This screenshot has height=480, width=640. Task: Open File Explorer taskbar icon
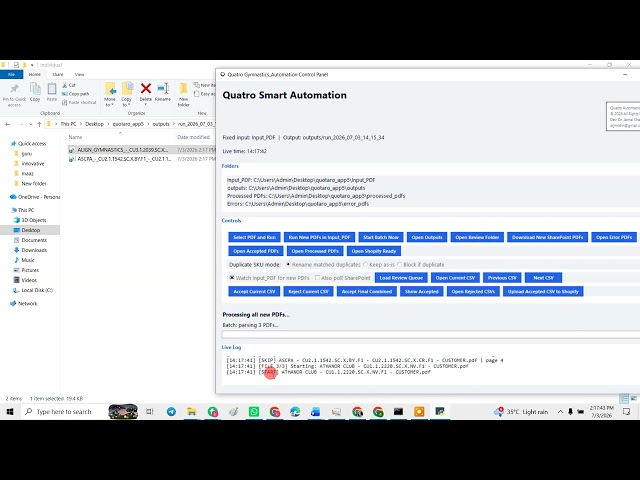pos(192,412)
